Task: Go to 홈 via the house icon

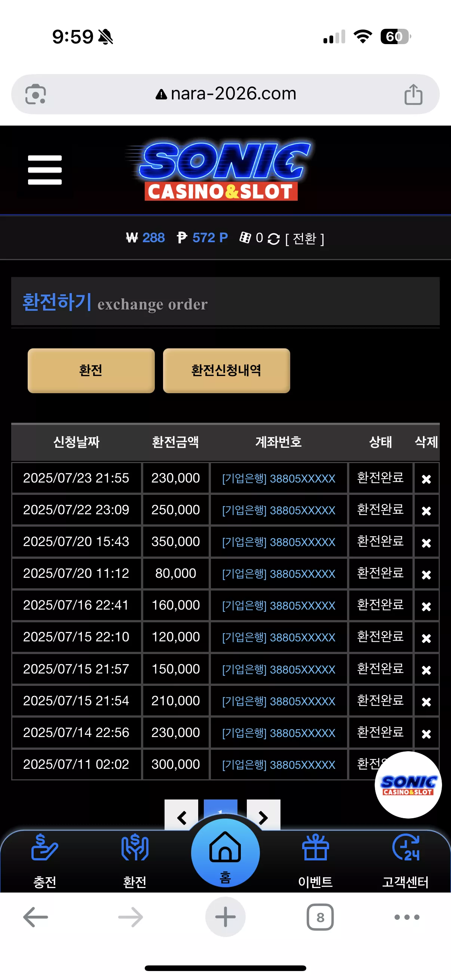Action: click(x=225, y=853)
